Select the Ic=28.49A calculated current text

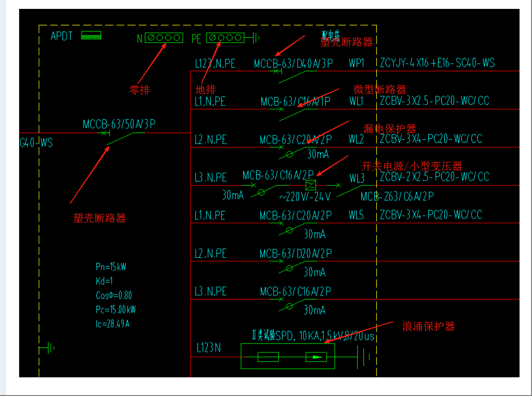(x=113, y=324)
